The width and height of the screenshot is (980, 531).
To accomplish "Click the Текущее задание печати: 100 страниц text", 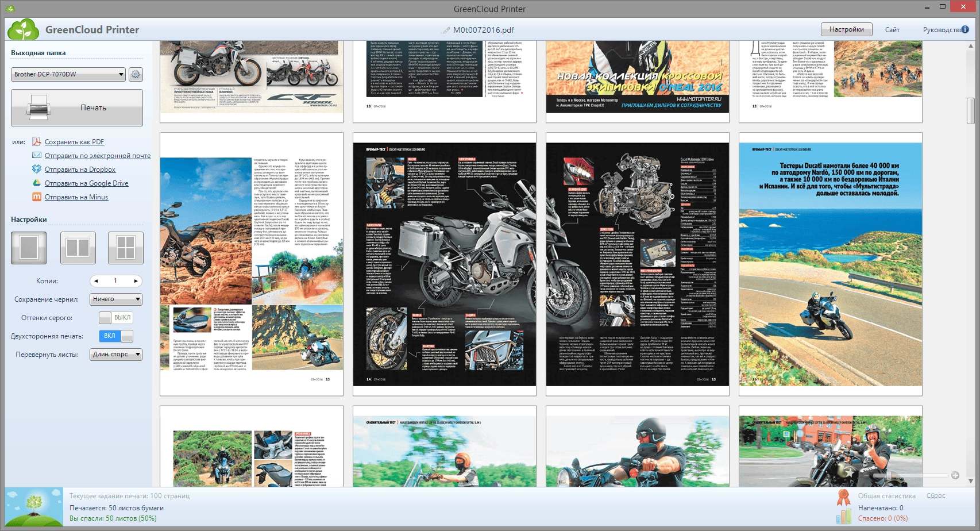I will click(129, 496).
